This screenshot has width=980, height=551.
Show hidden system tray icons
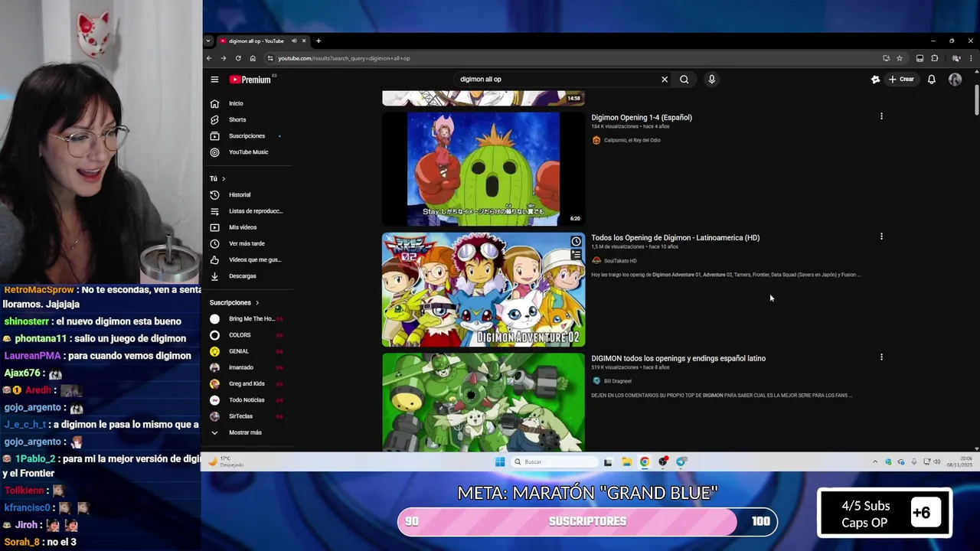875,461
